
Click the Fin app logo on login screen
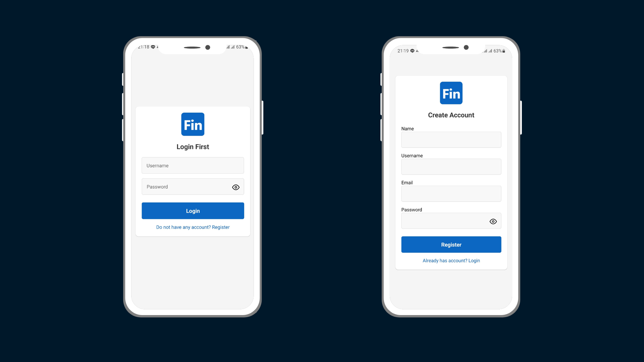[193, 124]
